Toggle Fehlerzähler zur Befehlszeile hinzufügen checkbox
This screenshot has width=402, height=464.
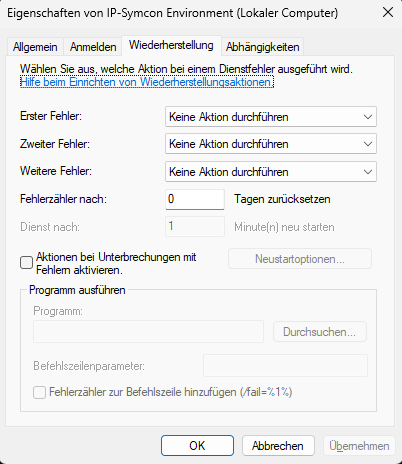tap(39, 392)
